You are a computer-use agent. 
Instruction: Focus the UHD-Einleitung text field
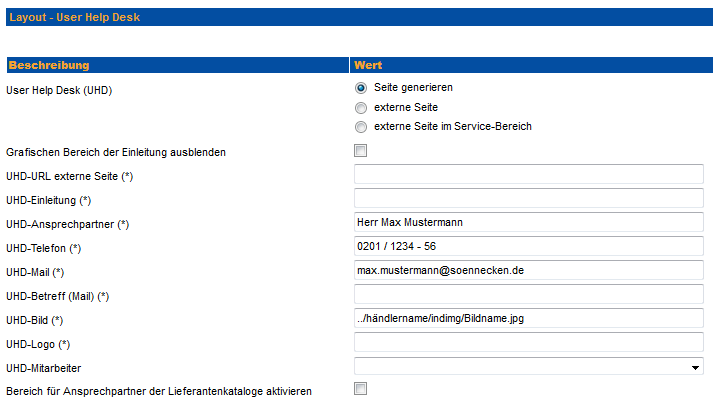[529, 198]
